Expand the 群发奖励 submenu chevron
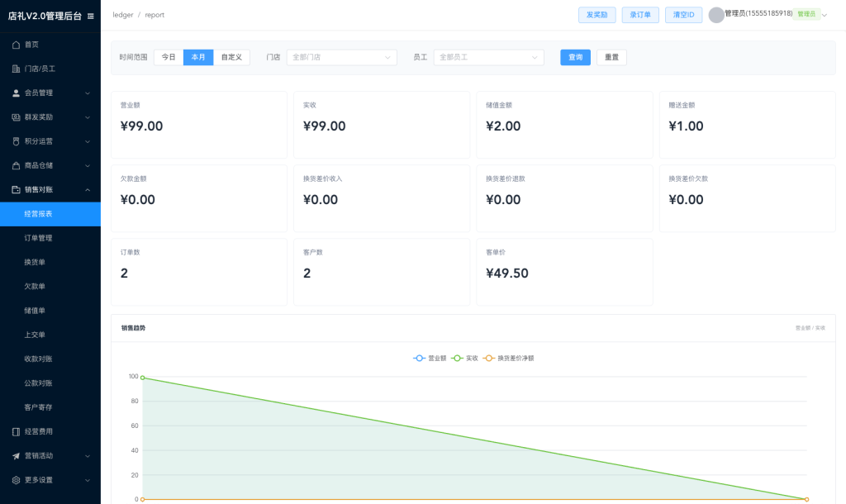846x504 pixels. 88,117
